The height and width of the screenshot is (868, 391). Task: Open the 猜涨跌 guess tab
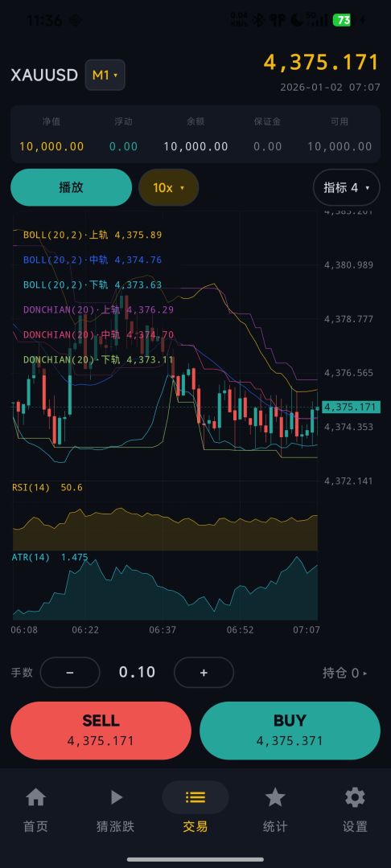coord(115,810)
